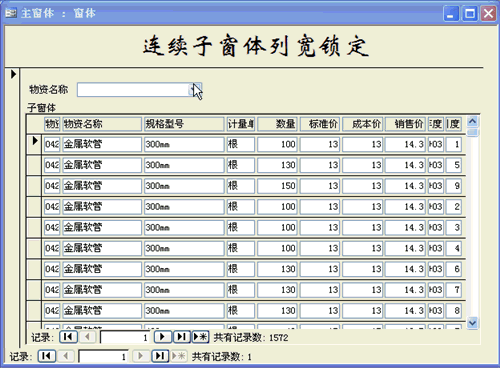The image size is (500, 368).
Task: Select main form record selector triangle
Action: 13,74
